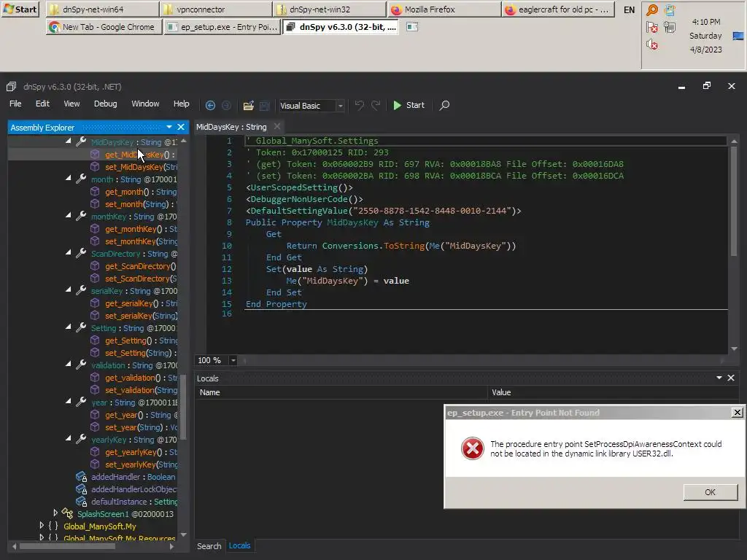Open the Help menu
The height and width of the screenshot is (560, 747).
click(181, 104)
